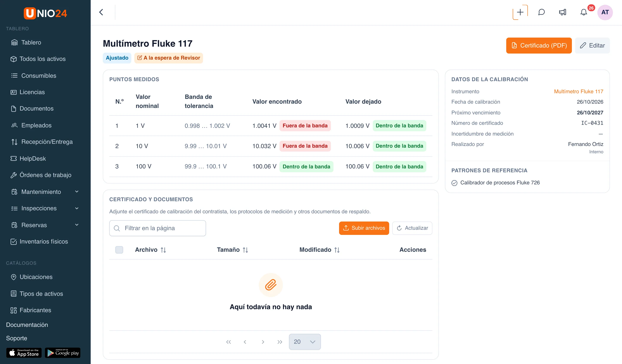Viewport: 622px width, 364px height.
Task: Open Tablero in the sidebar
Action: (31, 43)
